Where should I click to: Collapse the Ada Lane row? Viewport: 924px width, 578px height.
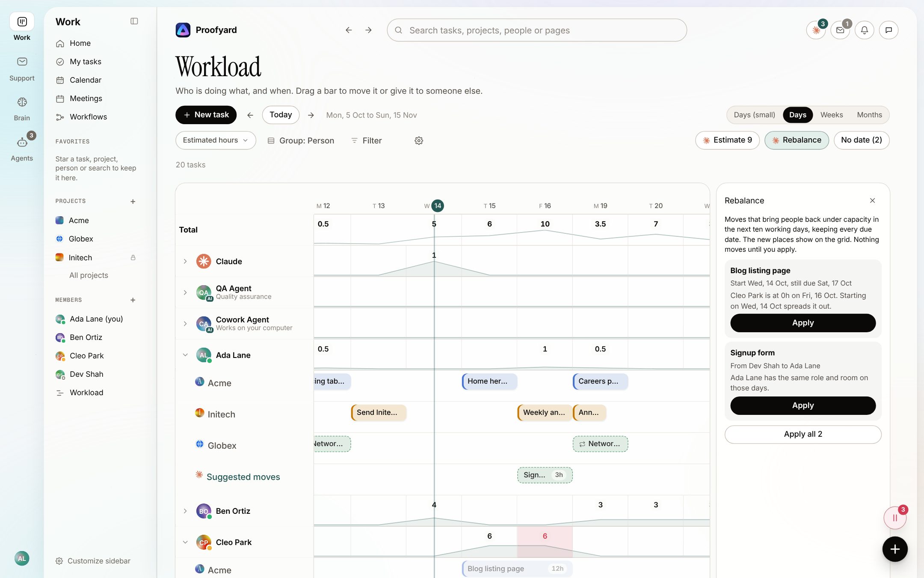pyautogui.click(x=185, y=355)
